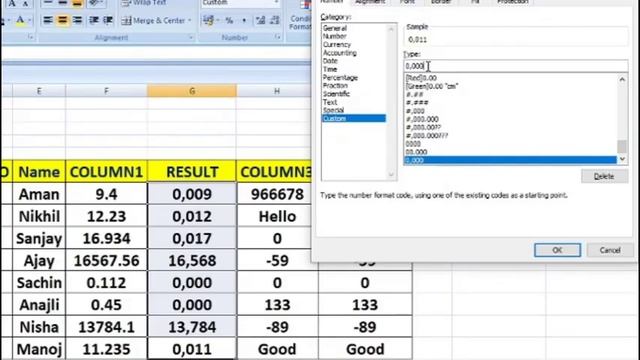Select the General category
The width and height of the screenshot is (640, 360).
point(335,28)
